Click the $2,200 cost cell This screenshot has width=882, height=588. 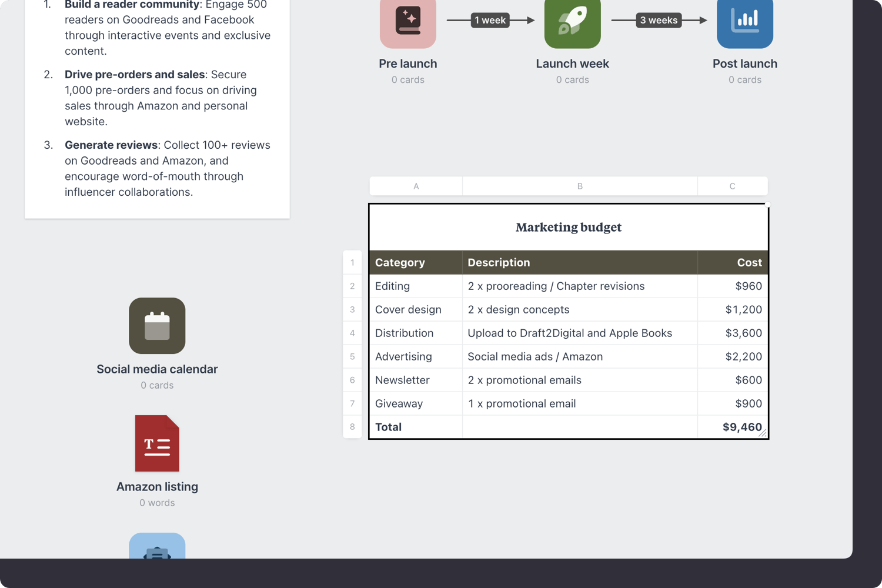tap(733, 356)
